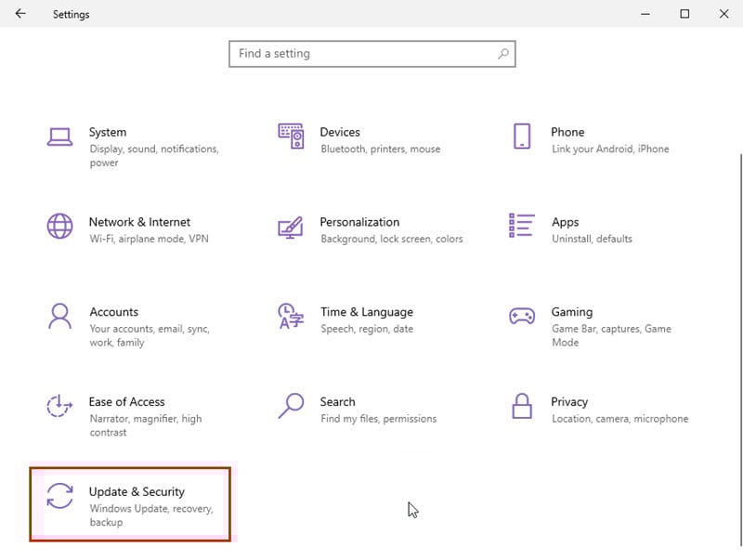
Task: Click the magnifier icon in search box
Action: click(503, 54)
